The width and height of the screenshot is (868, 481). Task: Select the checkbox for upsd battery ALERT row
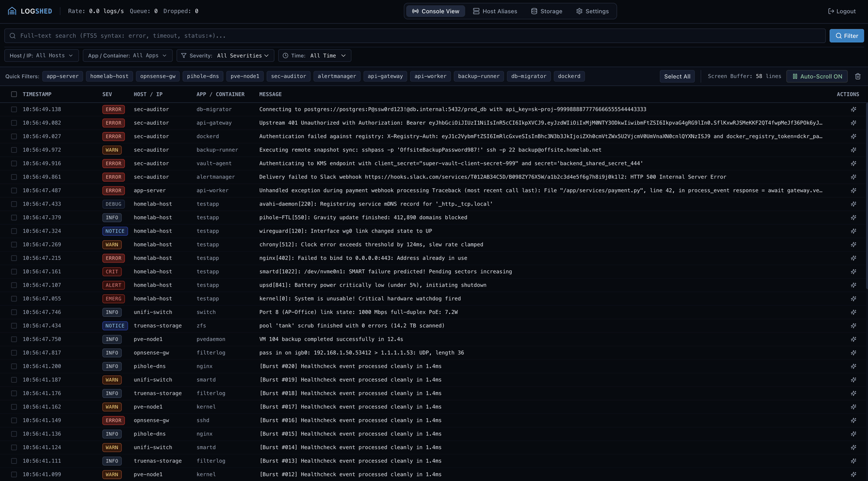14,285
